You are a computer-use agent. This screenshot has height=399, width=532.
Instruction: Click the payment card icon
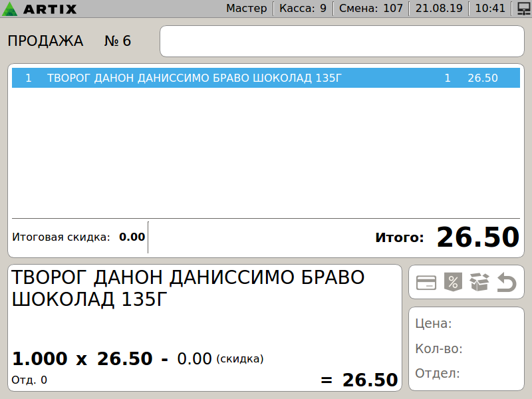426,283
